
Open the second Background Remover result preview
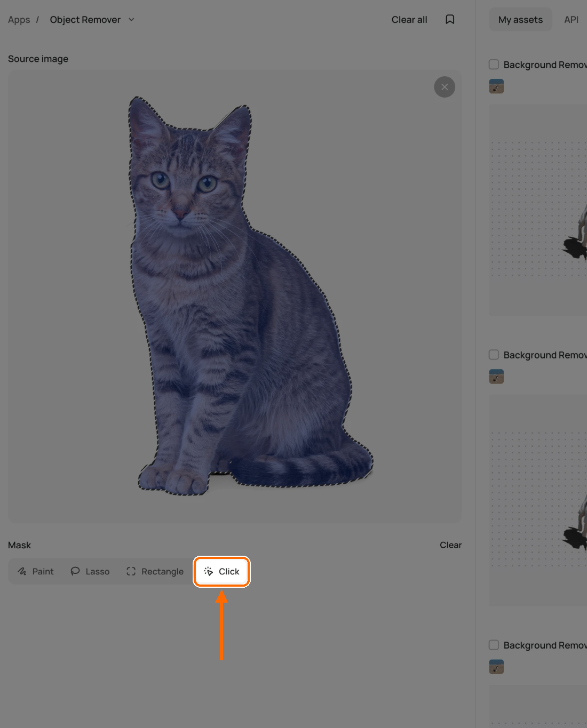click(538, 500)
